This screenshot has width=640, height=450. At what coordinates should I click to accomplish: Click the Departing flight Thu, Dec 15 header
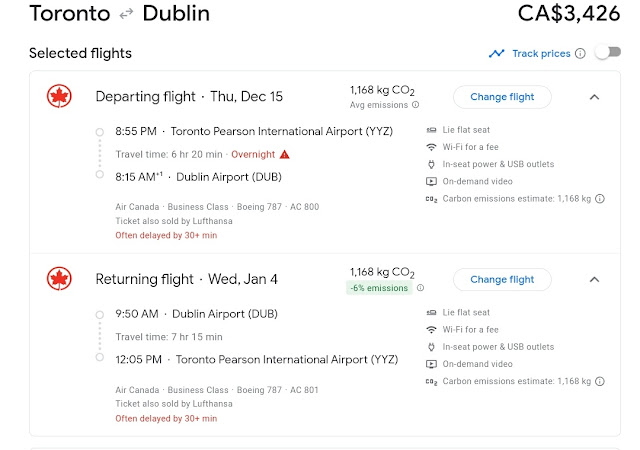tap(189, 97)
